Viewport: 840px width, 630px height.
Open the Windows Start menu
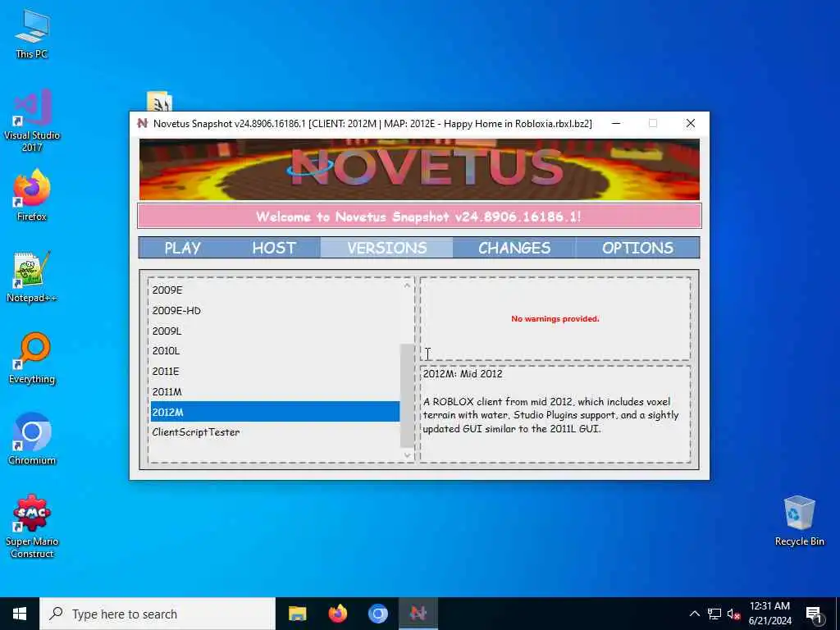20,614
